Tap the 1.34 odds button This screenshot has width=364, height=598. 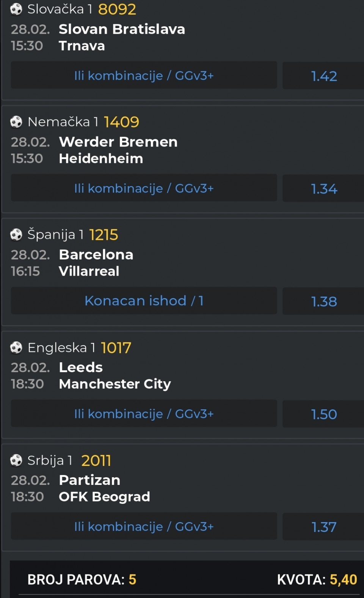(323, 189)
